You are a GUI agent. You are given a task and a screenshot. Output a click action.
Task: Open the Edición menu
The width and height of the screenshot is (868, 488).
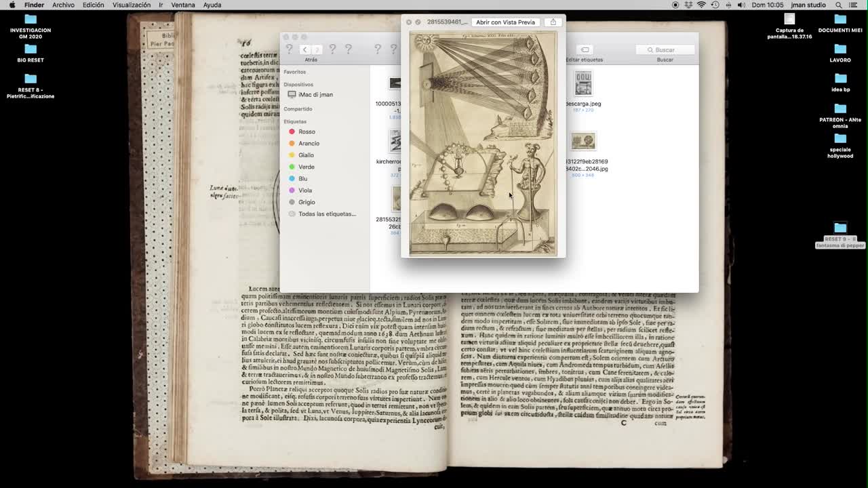(94, 5)
